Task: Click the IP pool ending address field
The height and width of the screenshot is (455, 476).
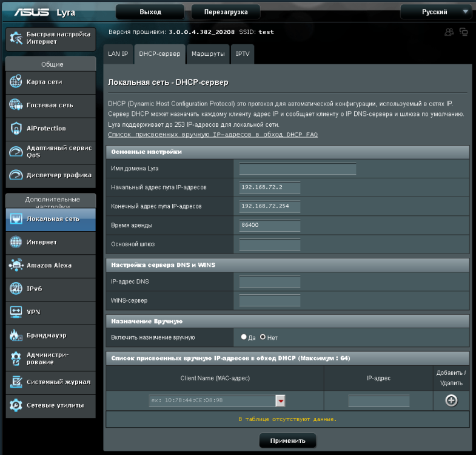Action: tap(270, 206)
